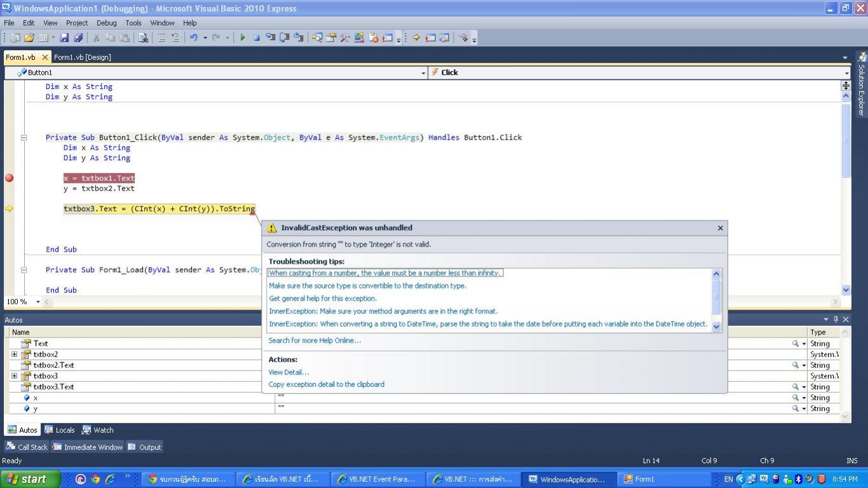
Task: Continue debugging with the green play icon
Action: [242, 37]
